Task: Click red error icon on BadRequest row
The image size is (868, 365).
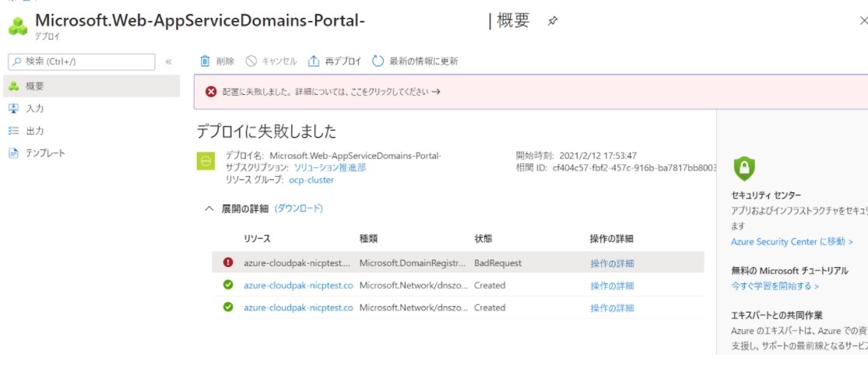Action: coord(228,263)
